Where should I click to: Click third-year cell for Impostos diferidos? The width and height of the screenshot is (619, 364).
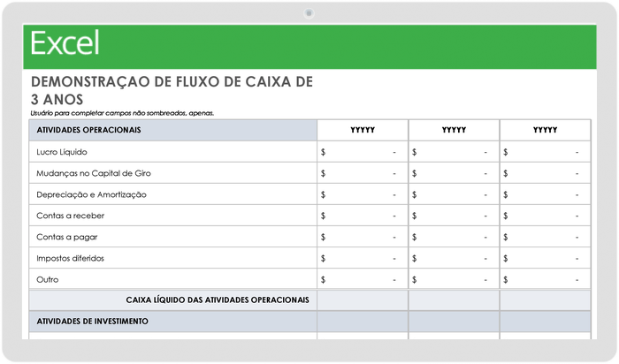pos(545,258)
